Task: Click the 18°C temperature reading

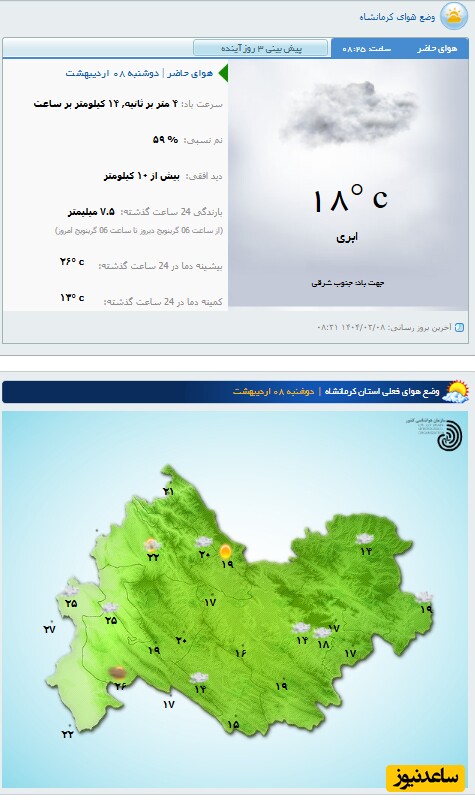Action: [350, 198]
